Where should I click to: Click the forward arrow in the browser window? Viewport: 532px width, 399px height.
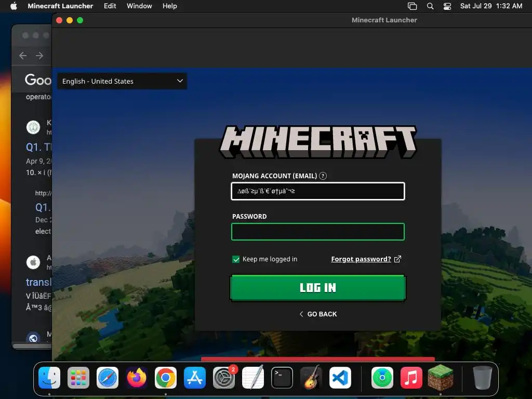(x=39, y=55)
